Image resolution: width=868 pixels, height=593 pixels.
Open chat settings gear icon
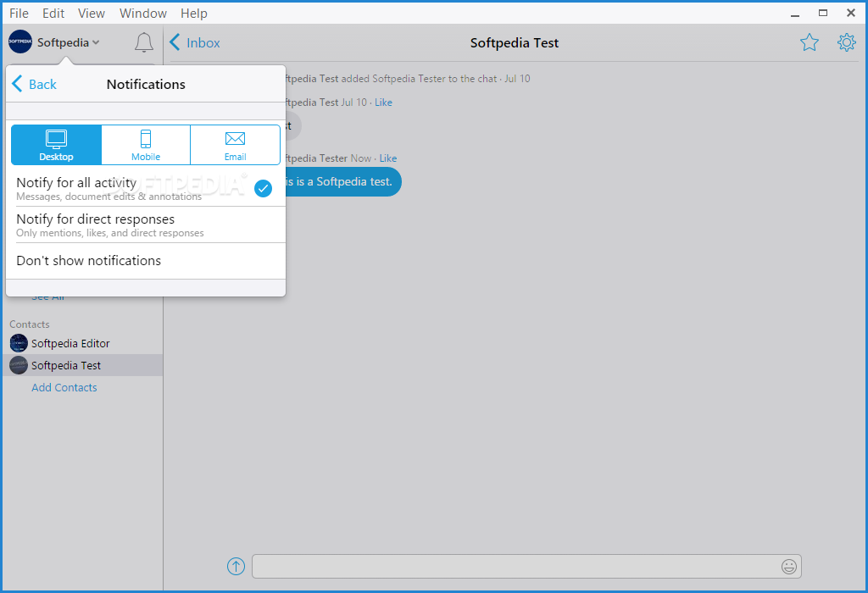pos(847,42)
